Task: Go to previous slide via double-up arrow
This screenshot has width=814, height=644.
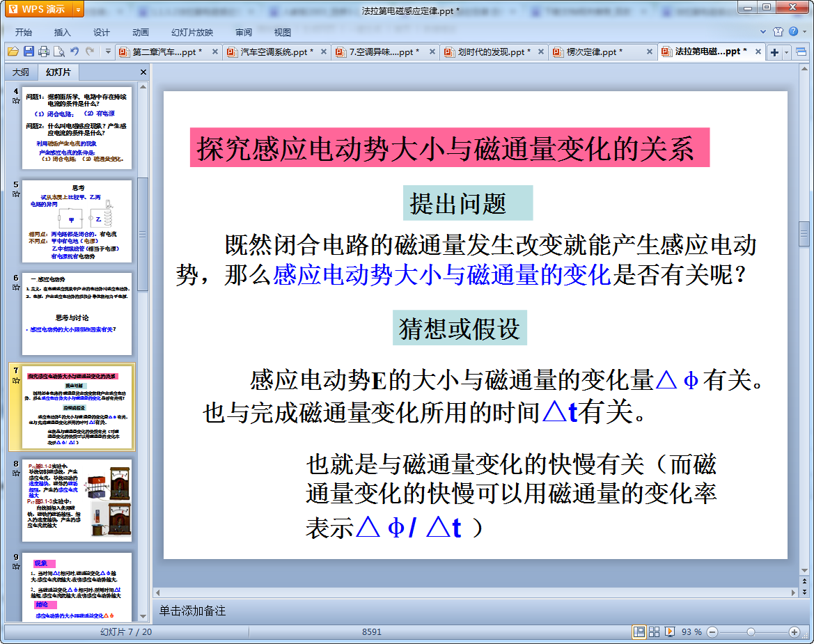Action: 804,582
